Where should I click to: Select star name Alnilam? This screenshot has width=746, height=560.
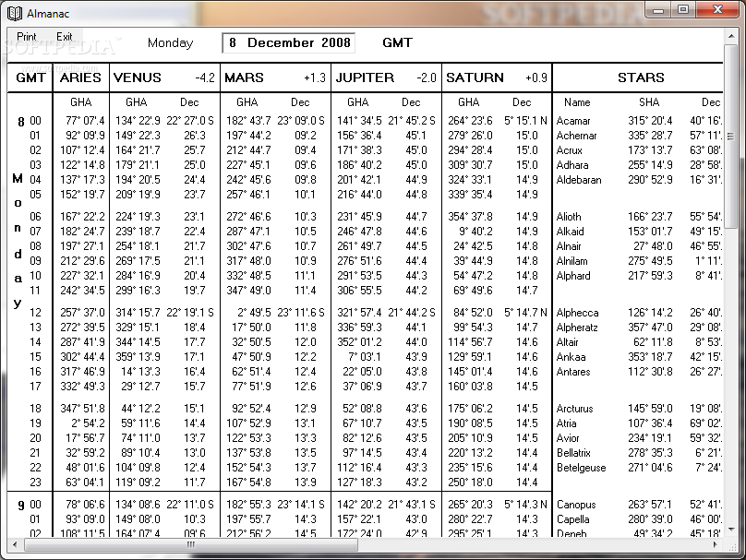point(572,261)
